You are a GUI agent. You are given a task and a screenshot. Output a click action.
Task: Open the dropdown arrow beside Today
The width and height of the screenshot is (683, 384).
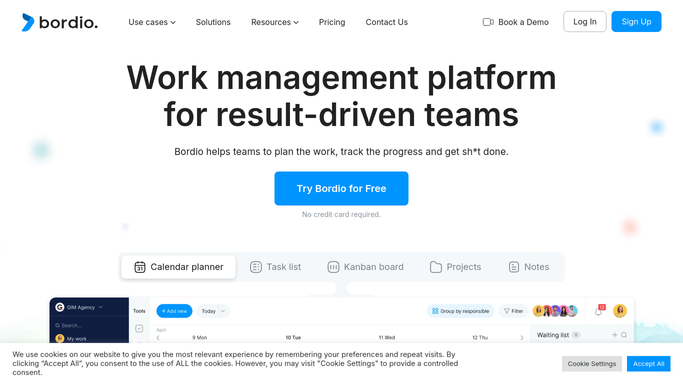click(x=223, y=311)
